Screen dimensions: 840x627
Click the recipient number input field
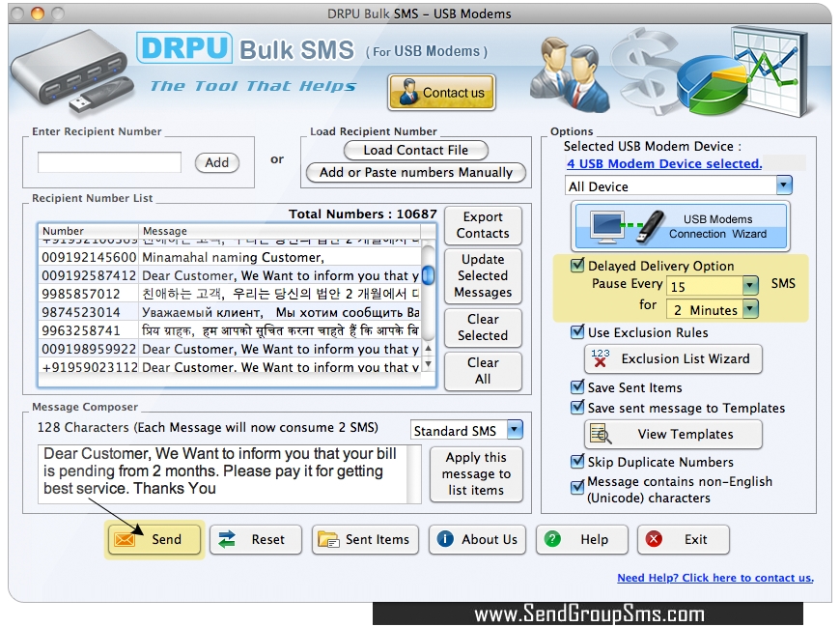(109, 162)
